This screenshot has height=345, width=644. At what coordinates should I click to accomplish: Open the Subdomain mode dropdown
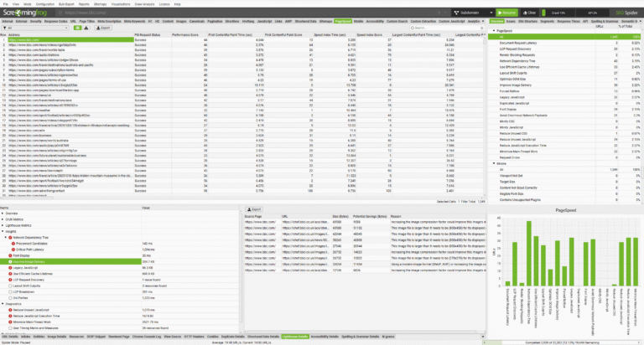pyautogui.click(x=457, y=13)
